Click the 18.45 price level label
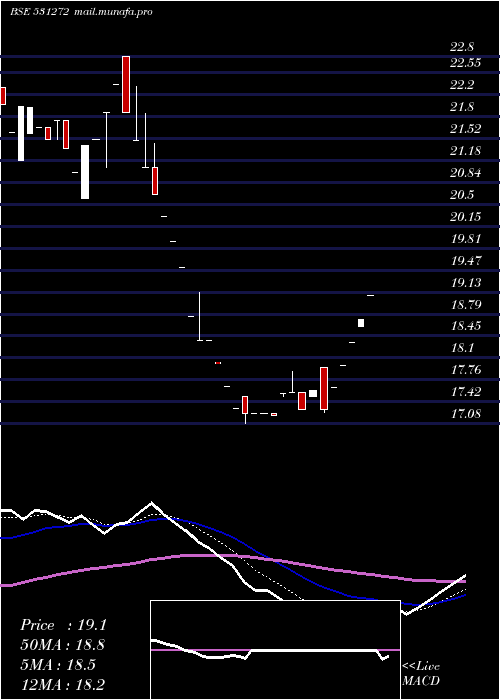The image size is (500, 700). [x=466, y=325]
